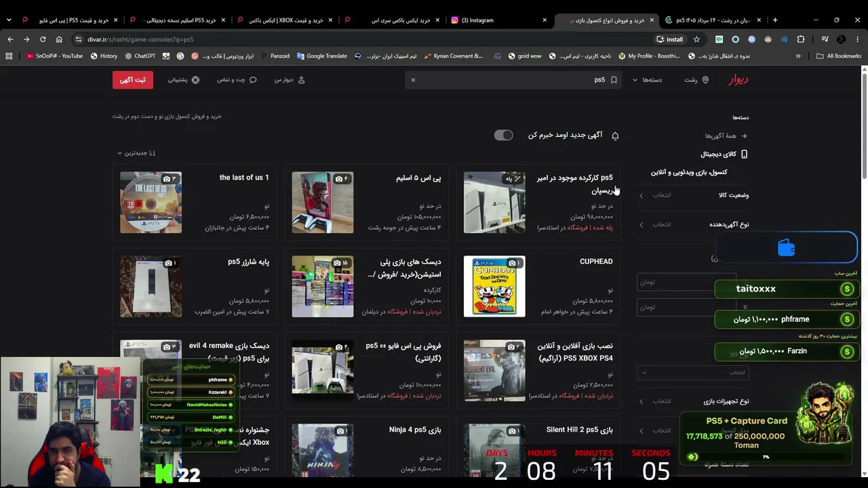
Task: Toggle the new ad notification switch
Action: [x=503, y=136]
